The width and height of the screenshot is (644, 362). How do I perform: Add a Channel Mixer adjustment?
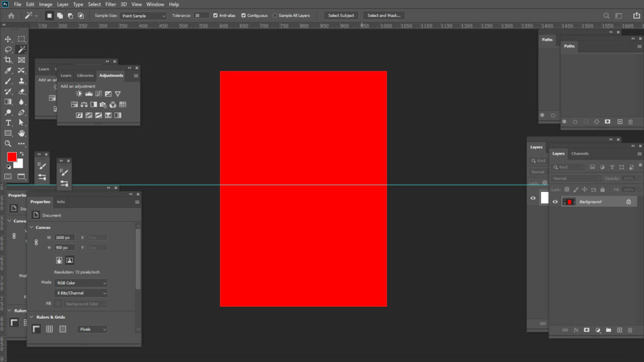(x=113, y=105)
